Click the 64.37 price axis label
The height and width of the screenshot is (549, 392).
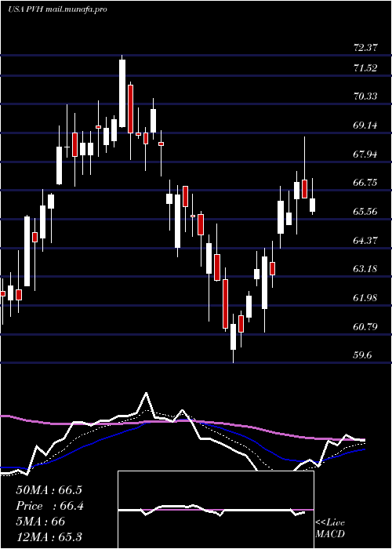click(365, 240)
